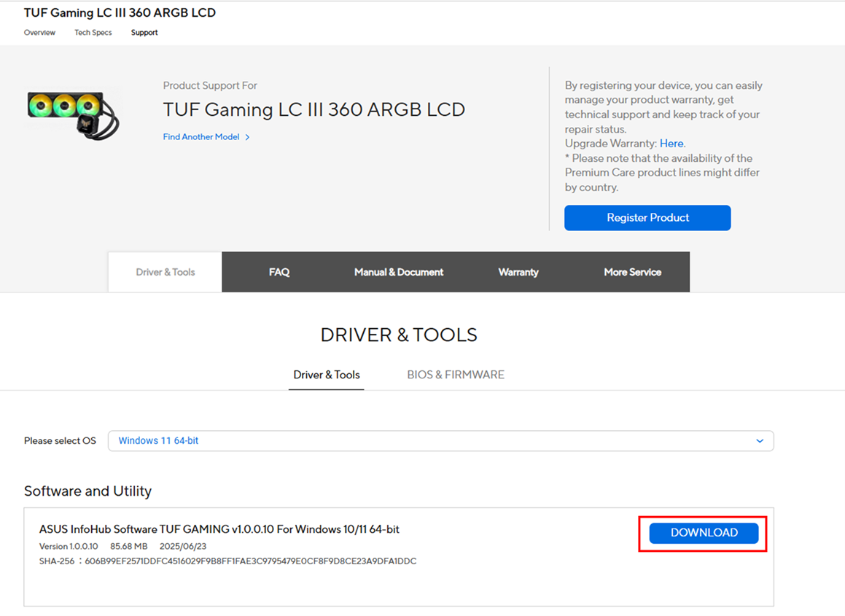The image size is (845, 616).
Task: Select the Support page tab
Action: [144, 32]
